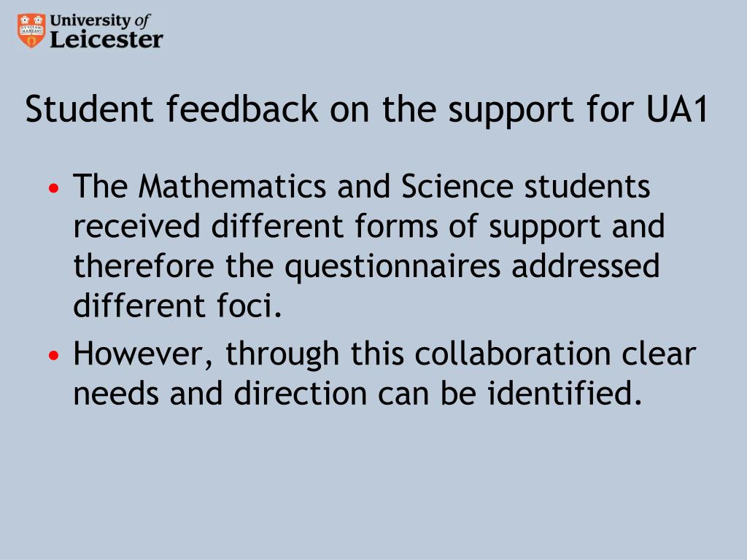Click the word 'therefore' in first bullet
The height and width of the screenshot is (560, 747).
click(144, 265)
